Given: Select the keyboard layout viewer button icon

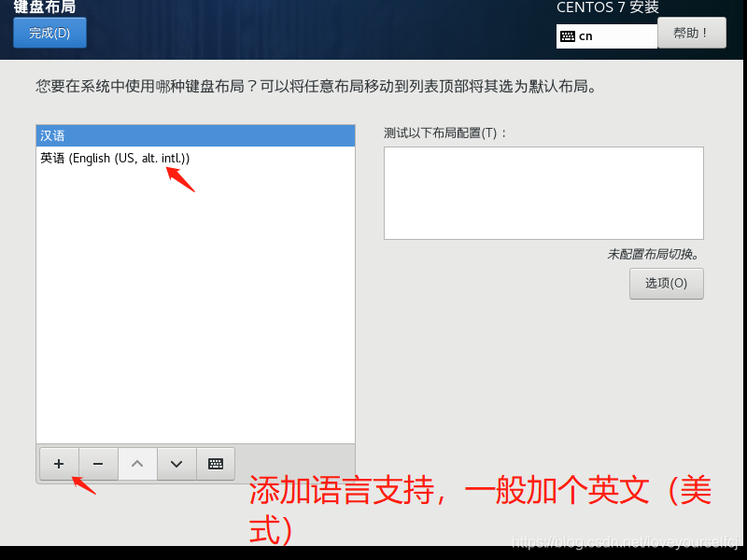Looking at the screenshot, I should tap(215, 464).
